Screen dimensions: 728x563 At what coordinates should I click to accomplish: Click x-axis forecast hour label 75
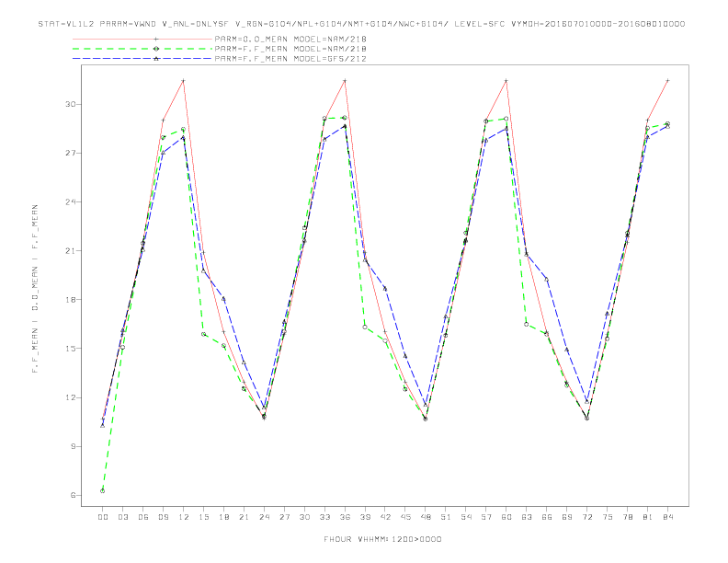click(x=608, y=517)
